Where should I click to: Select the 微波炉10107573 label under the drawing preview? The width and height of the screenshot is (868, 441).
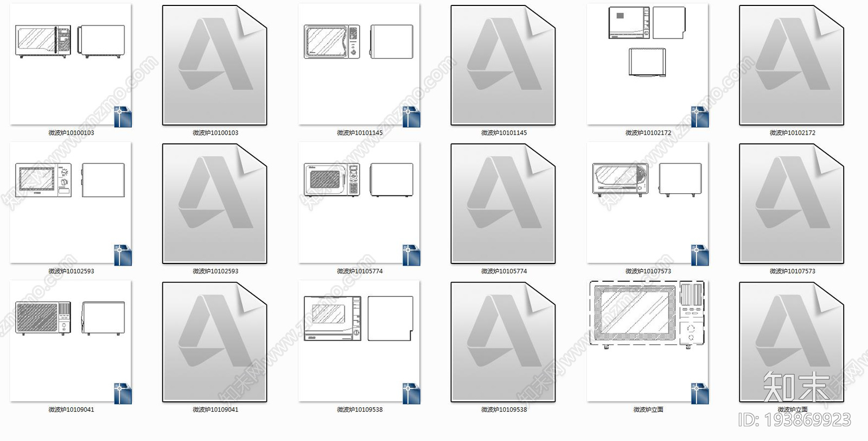tap(648, 271)
